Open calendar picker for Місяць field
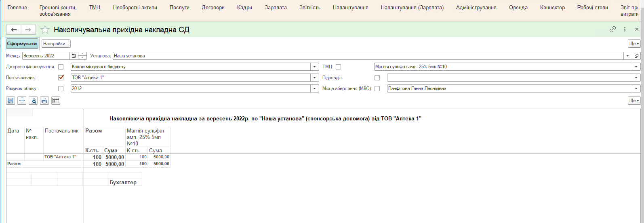This screenshot has width=644, height=223. [x=74, y=56]
